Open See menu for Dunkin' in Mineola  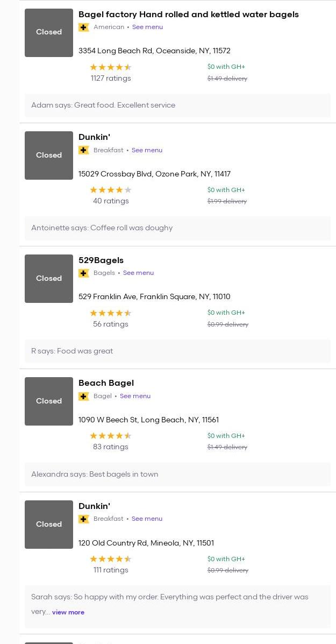[147, 519]
